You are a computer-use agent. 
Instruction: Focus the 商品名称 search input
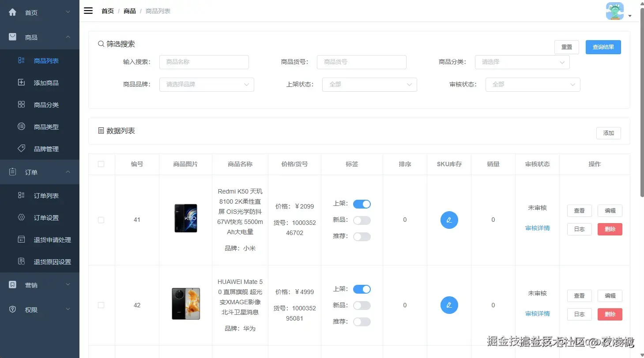point(204,62)
